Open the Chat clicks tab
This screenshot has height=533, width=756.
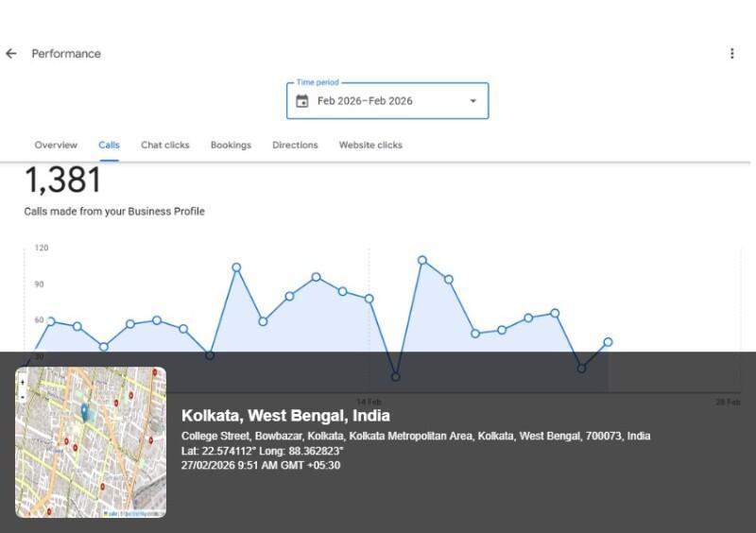coord(165,146)
